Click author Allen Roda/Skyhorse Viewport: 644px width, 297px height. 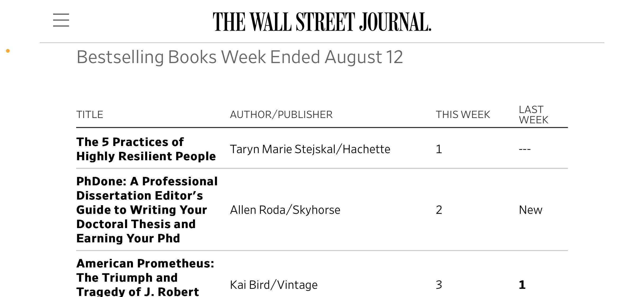click(x=285, y=210)
